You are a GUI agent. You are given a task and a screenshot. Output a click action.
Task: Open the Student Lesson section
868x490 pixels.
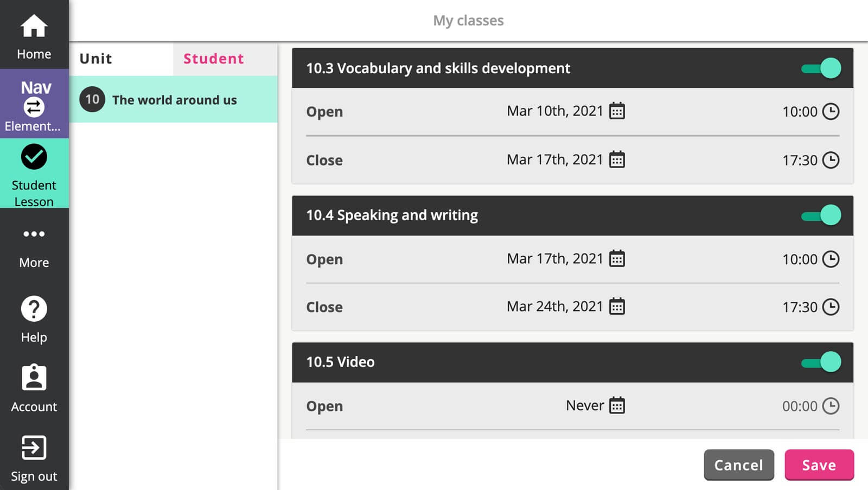pos(34,174)
